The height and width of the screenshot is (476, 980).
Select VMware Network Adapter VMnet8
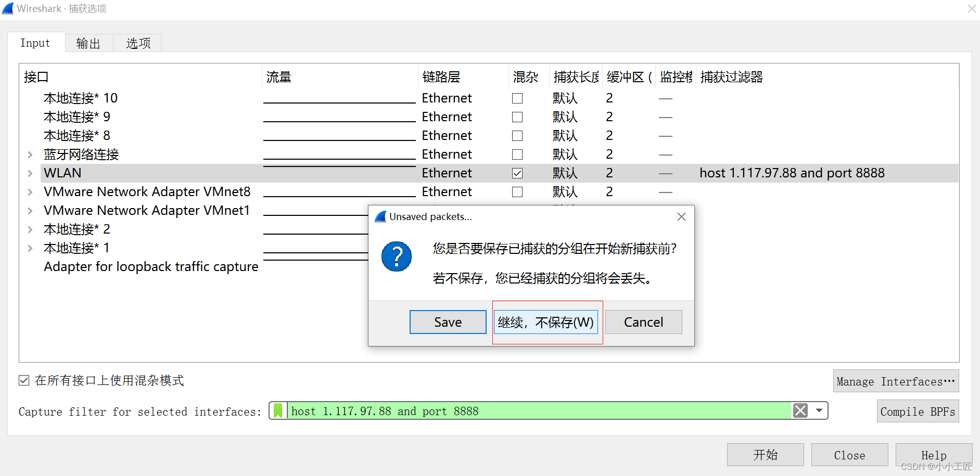[x=147, y=191]
